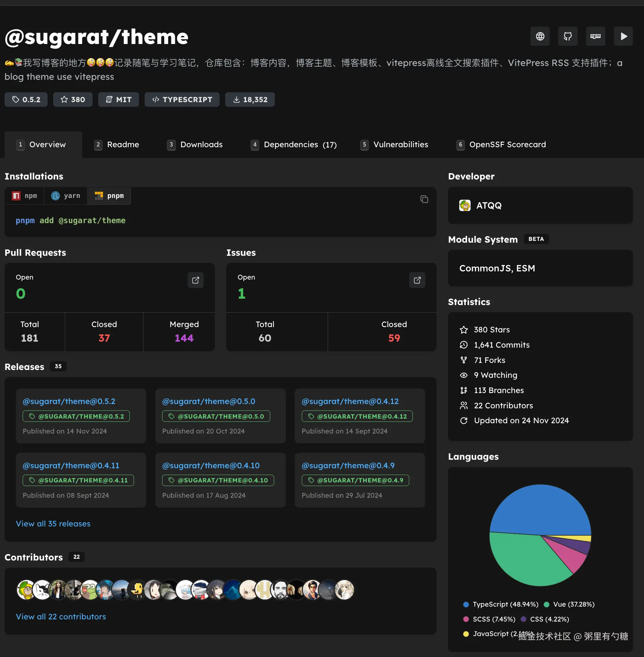Click the 71 Forks statistic
Screen dimensions: 644x657
(x=482, y=360)
